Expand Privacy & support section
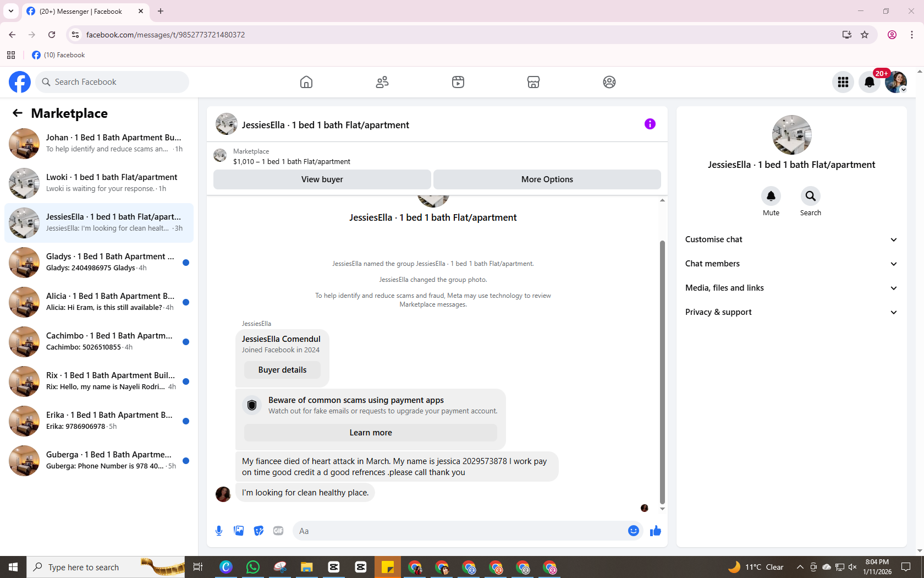Viewport: 924px width, 578px height. pos(791,312)
